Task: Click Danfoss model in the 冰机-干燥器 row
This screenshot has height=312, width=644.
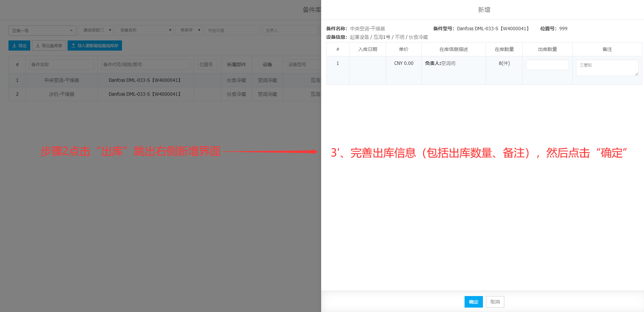Action: pos(146,94)
